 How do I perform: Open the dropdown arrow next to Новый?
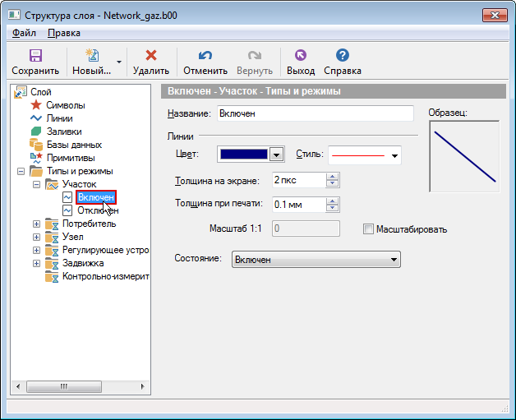click(119, 62)
